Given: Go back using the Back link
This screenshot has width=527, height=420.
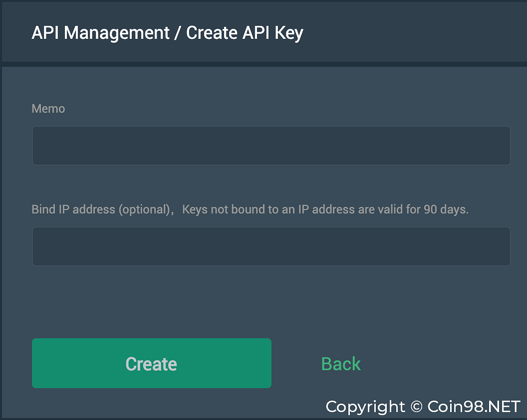Looking at the screenshot, I should coord(340,364).
